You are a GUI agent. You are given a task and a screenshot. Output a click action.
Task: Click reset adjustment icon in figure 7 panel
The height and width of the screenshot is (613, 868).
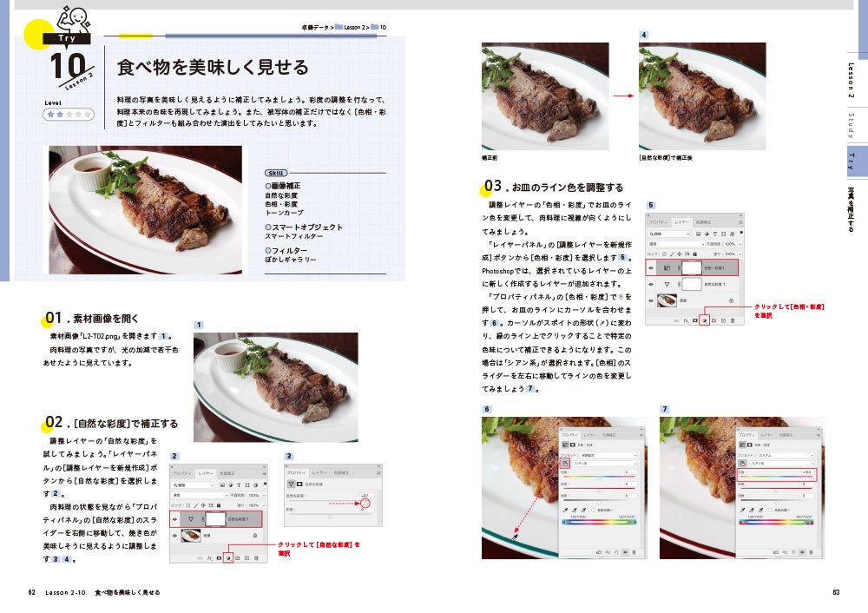[x=793, y=552]
